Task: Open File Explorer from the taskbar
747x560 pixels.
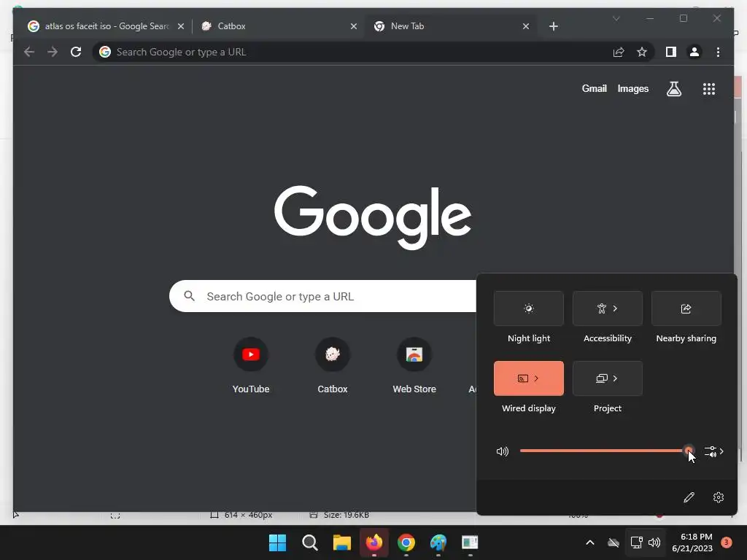Action: coord(341,542)
